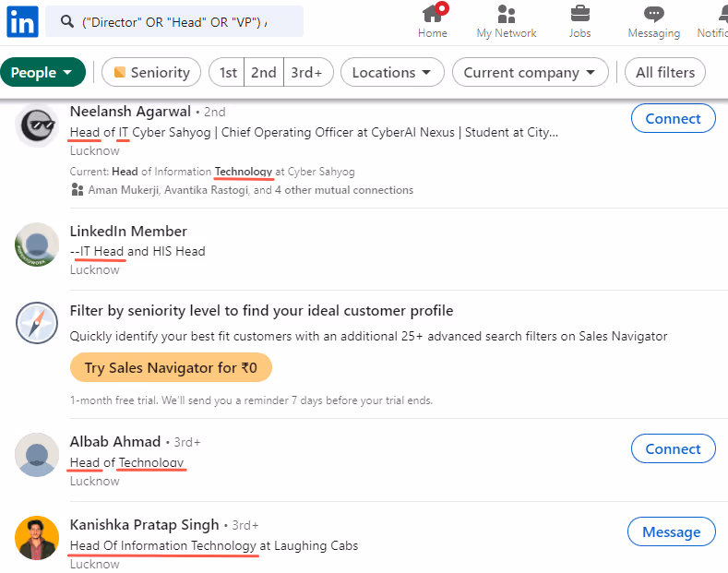This screenshot has width=728, height=573.
Task: Click the Filter by seniority level heading
Action: (261, 310)
